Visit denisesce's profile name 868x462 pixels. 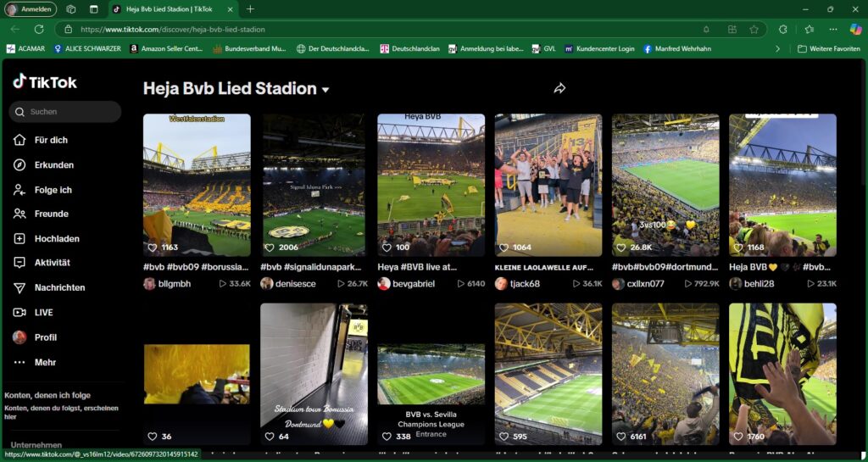(298, 284)
